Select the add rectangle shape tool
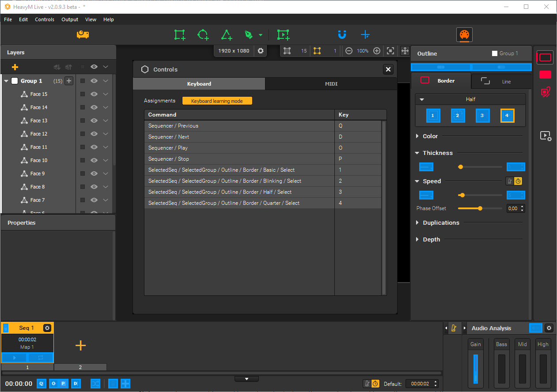 (179, 35)
